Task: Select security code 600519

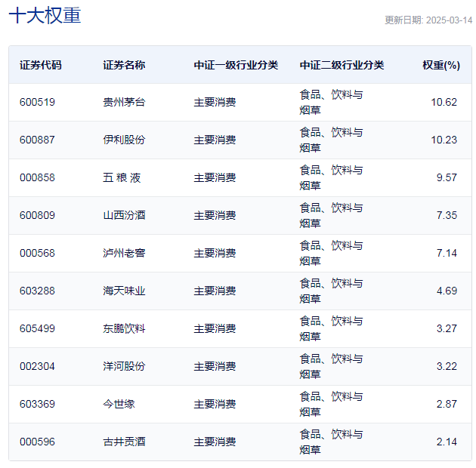Action: [x=37, y=102]
